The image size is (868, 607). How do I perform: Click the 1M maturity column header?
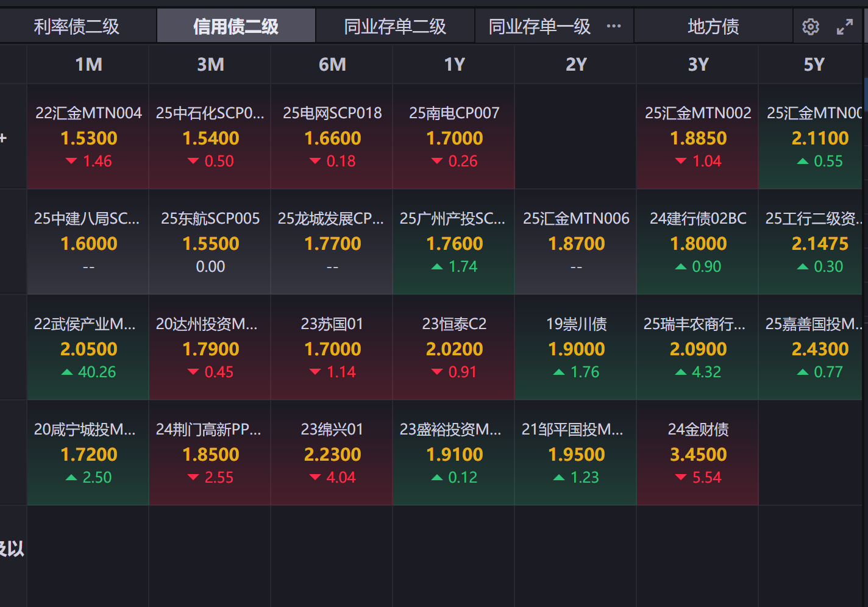click(88, 65)
